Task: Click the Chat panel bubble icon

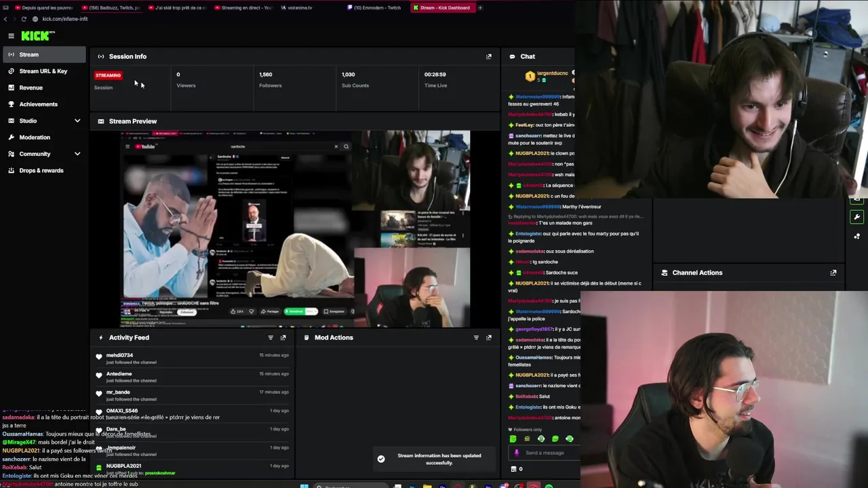Action: [x=513, y=56]
